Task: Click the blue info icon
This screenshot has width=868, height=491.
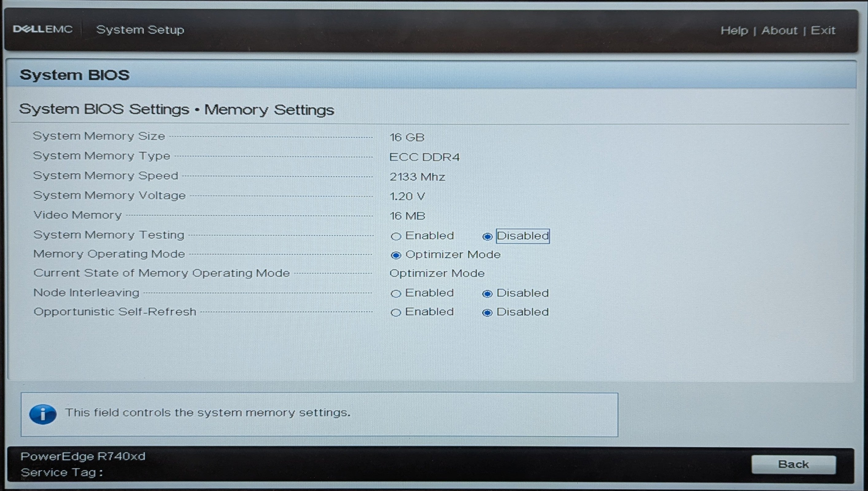Action: (x=43, y=414)
